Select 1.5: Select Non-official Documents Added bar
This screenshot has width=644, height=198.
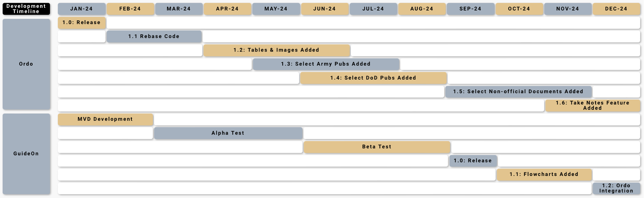coord(518,92)
